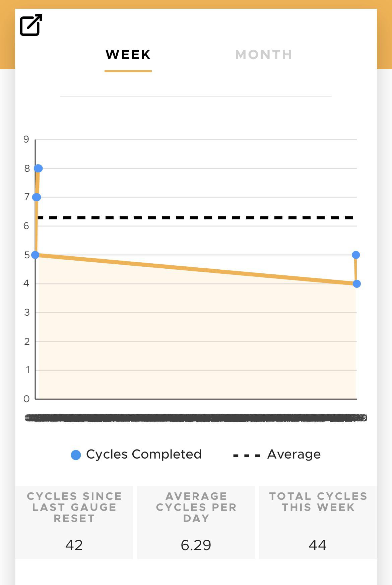Switch to the MONTH tab

[264, 55]
